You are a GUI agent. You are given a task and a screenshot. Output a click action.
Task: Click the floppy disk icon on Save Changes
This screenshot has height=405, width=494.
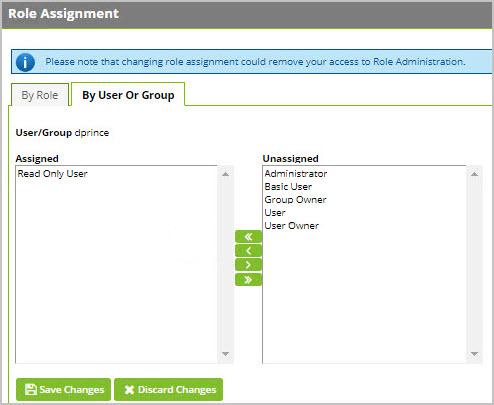[x=31, y=389]
